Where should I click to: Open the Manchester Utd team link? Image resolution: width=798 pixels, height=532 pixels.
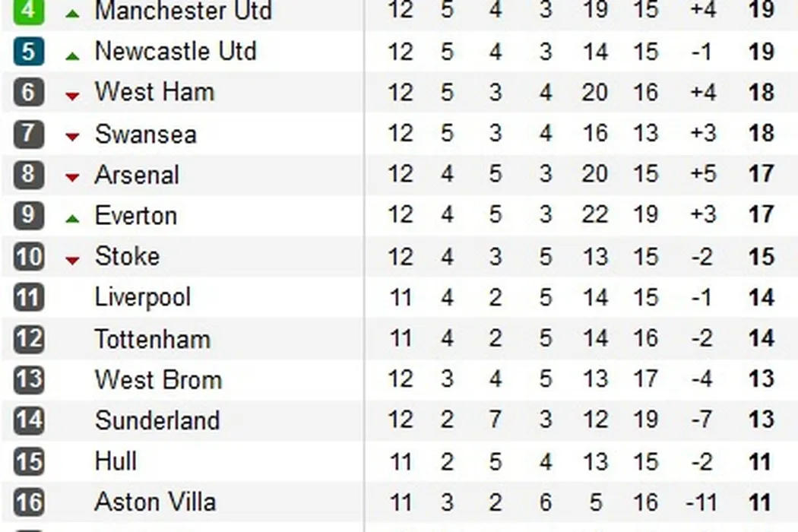pos(183,11)
